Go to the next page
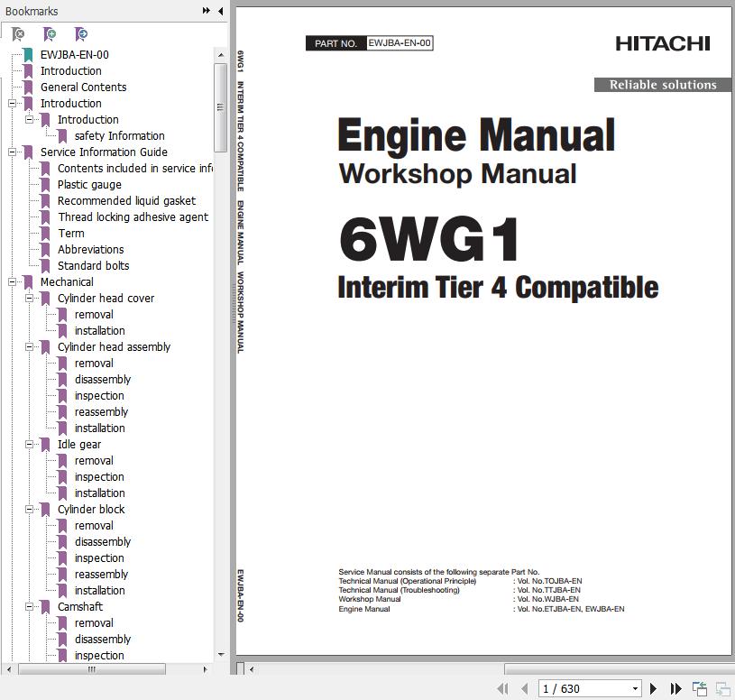 point(653,689)
